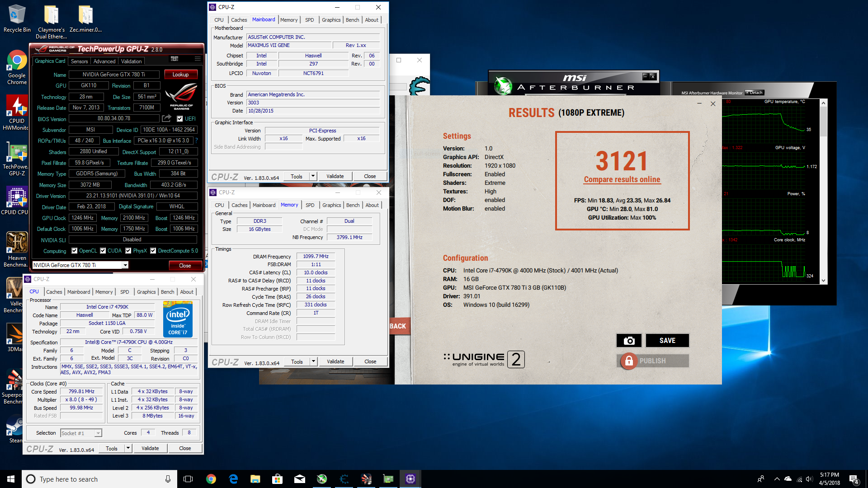This screenshot has height=488, width=868.
Task: Click the GPU-Z screenshot camera icon
Action: [175, 59]
